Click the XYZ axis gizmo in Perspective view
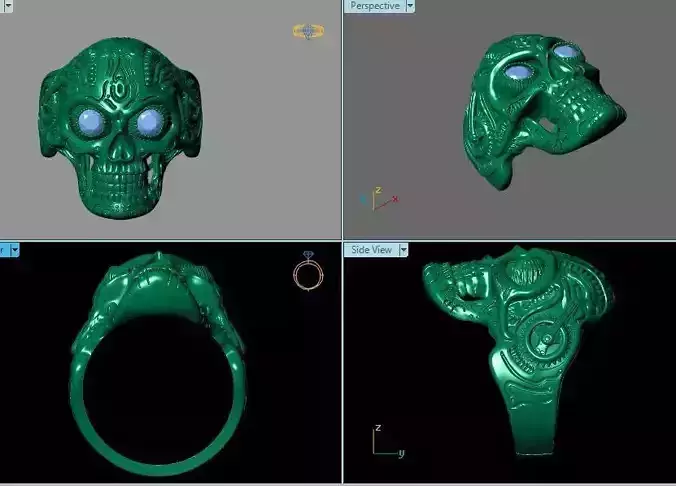Image resolution: width=676 pixels, height=486 pixels. 379,199
